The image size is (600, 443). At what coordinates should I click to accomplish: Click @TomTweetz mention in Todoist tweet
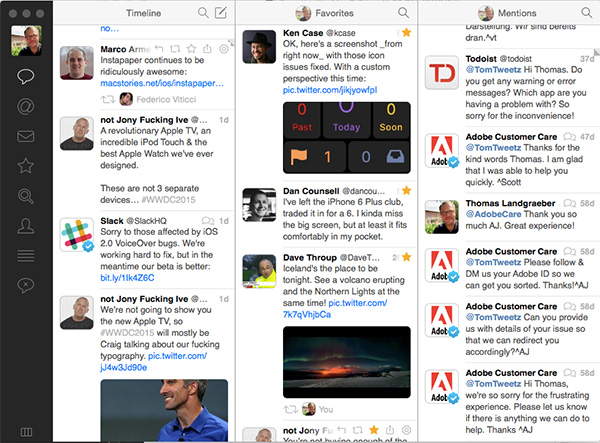point(493,70)
